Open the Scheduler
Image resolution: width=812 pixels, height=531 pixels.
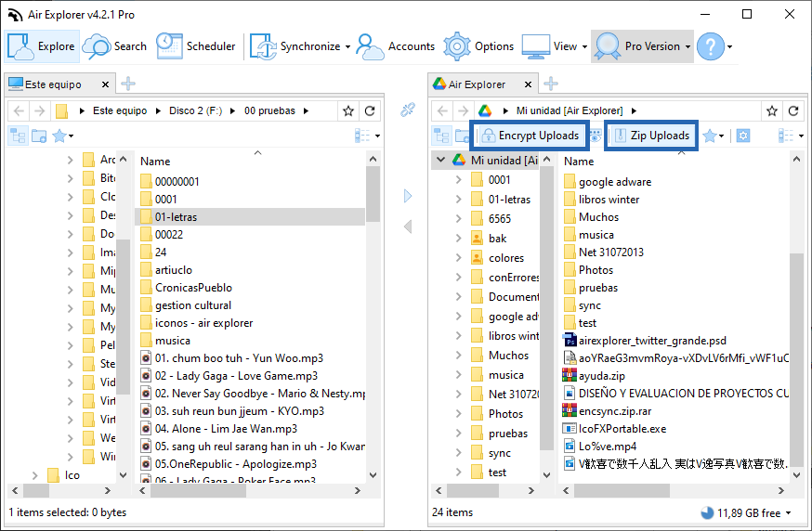click(195, 46)
